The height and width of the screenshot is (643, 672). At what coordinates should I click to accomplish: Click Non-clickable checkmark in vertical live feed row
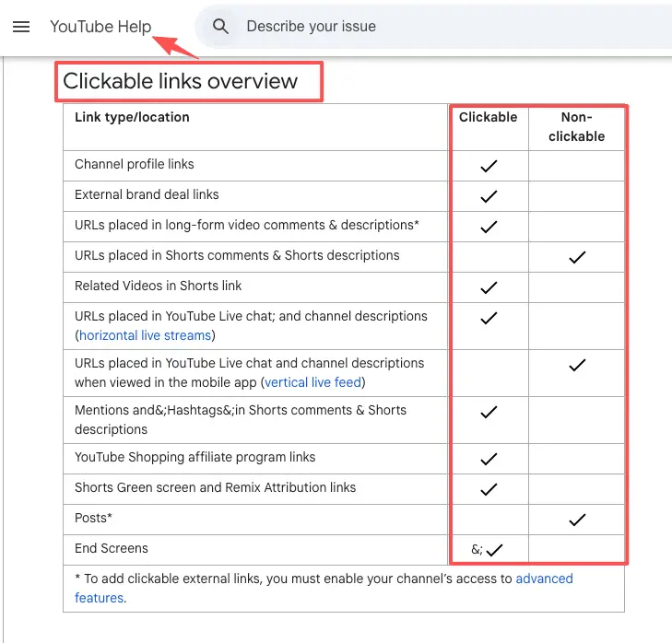click(x=577, y=365)
